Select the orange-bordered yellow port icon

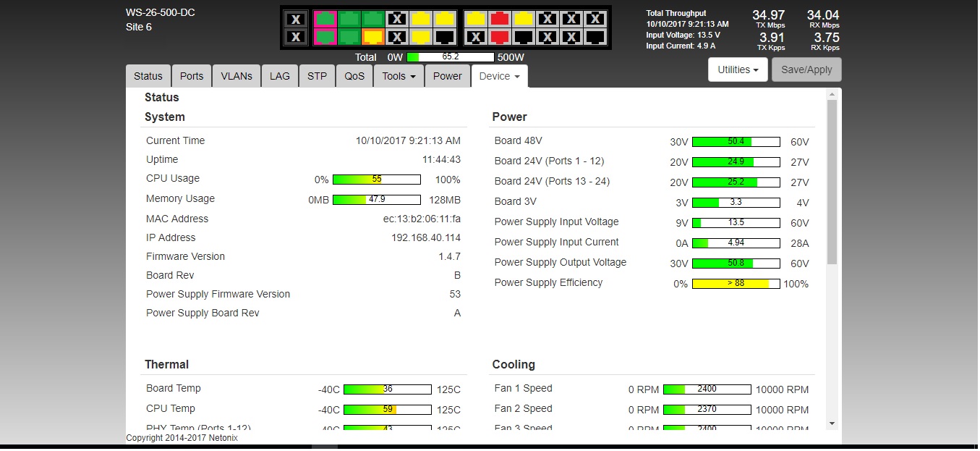click(x=373, y=36)
